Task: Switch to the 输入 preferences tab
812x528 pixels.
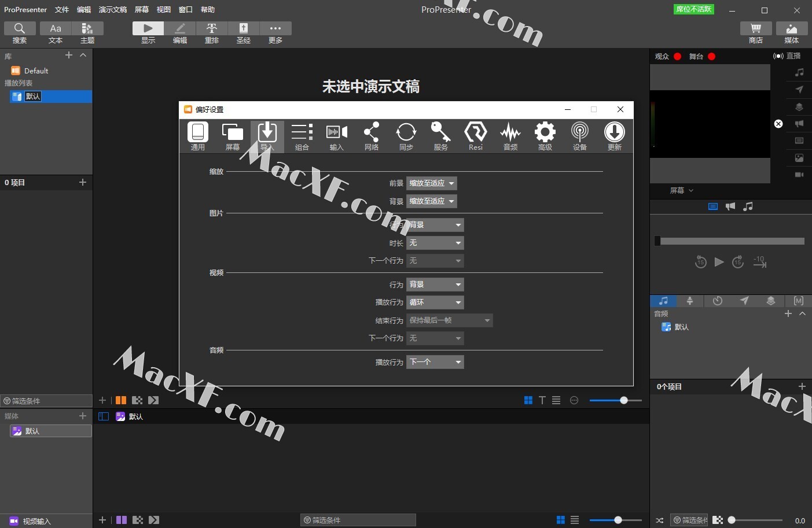Action: tap(337, 136)
